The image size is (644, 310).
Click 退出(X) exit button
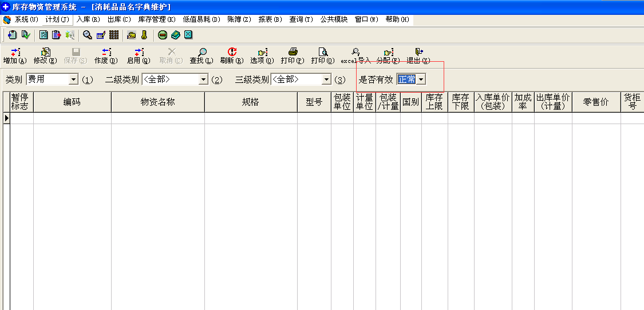point(418,56)
